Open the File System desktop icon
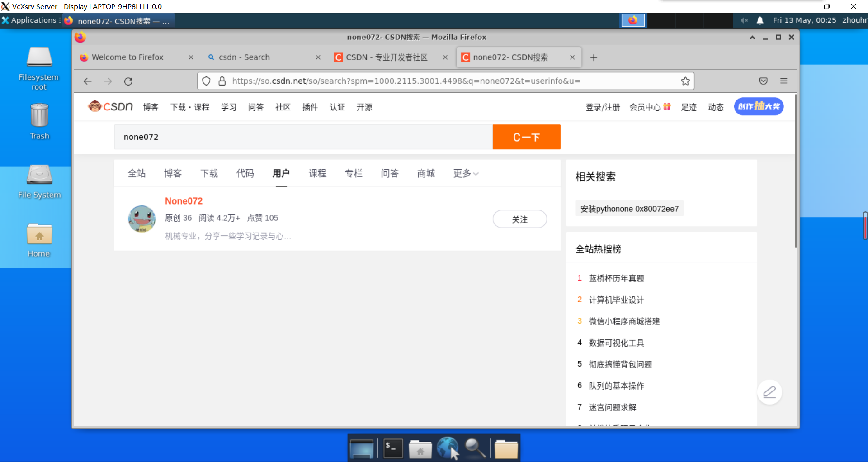The image size is (868, 462). (x=39, y=181)
